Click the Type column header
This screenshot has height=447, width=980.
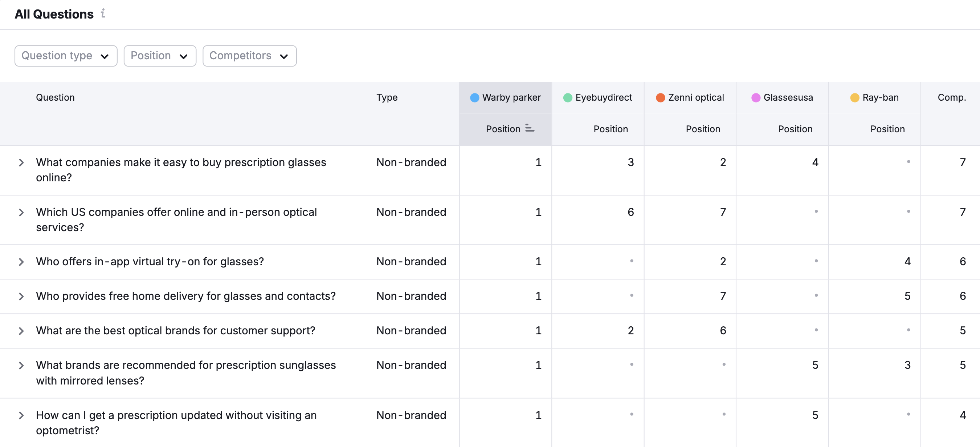click(x=387, y=97)
